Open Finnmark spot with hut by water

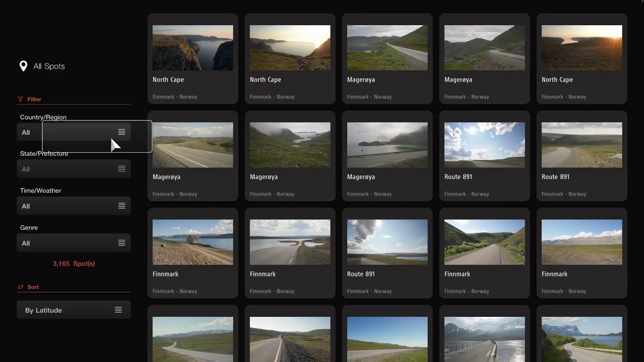tap(193, 253)
